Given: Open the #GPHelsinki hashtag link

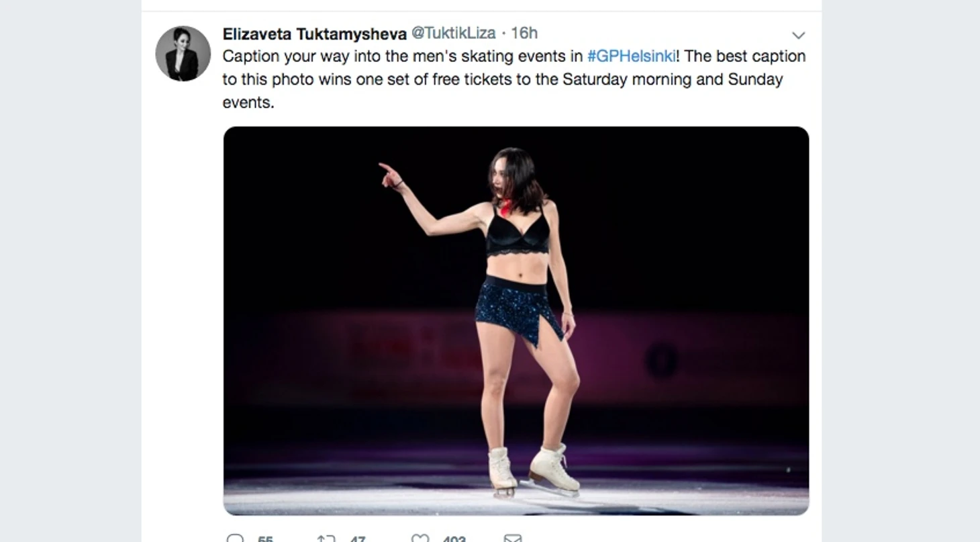Looking at the screenshot, I should click(631, 56).
